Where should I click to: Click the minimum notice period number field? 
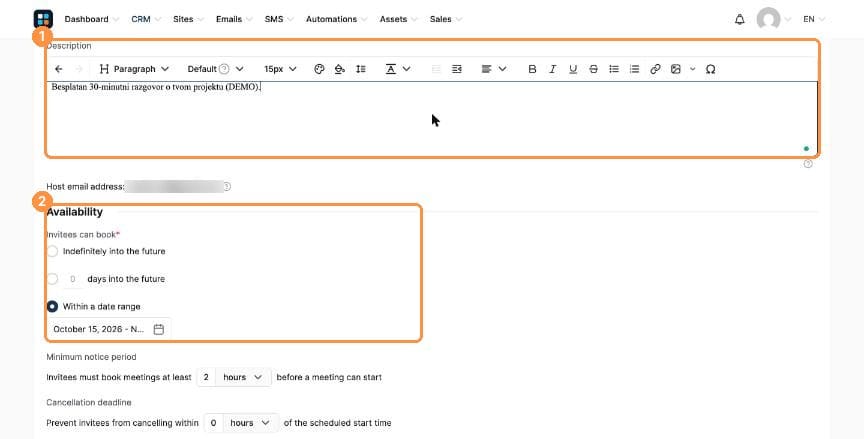[x=206, y=377]
